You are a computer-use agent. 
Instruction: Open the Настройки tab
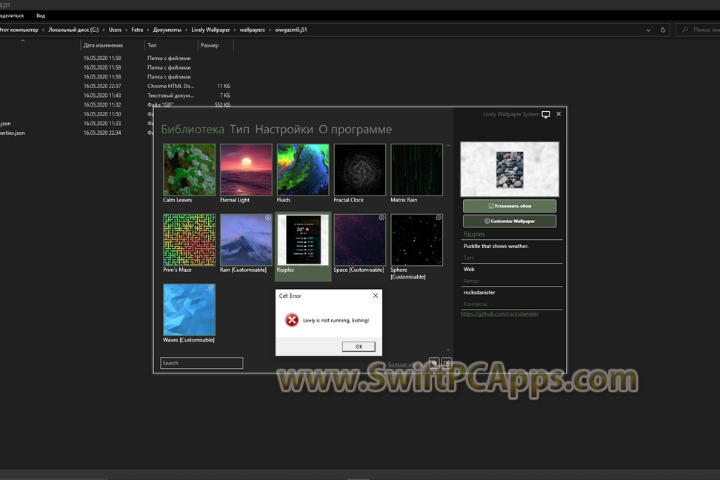[284, 130]
